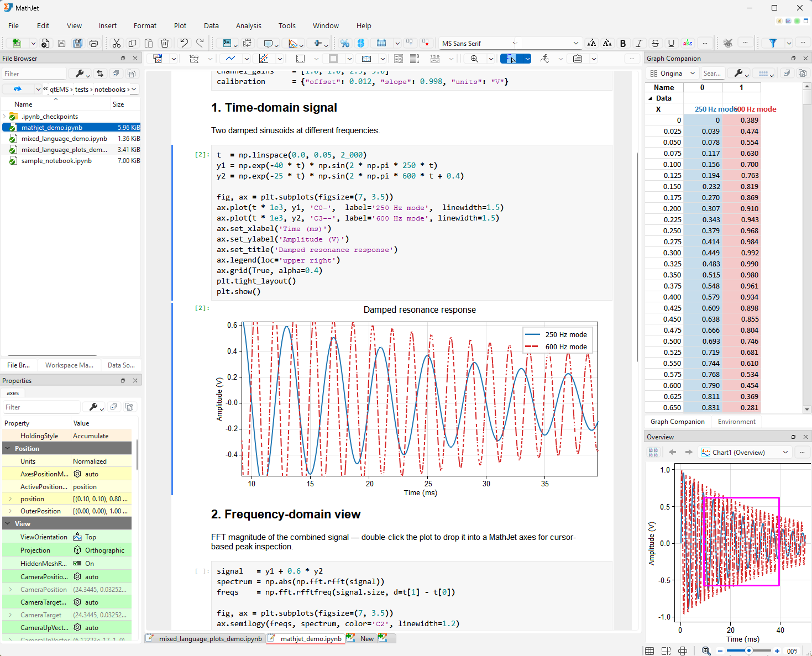
Task: Switch to mixed_language_plots_demo.ipynb tab
Action: (x=205, y=639)
